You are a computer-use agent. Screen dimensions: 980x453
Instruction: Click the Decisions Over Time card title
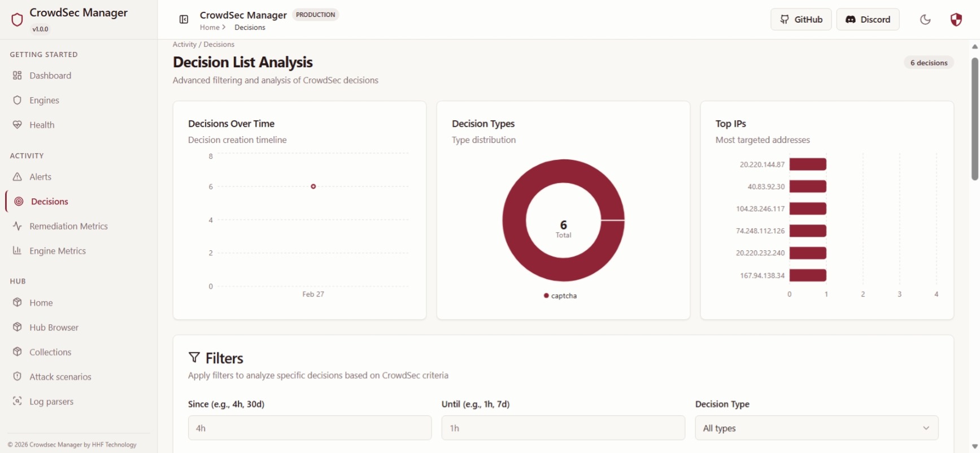pyautogui.click(x=231, y=124)
